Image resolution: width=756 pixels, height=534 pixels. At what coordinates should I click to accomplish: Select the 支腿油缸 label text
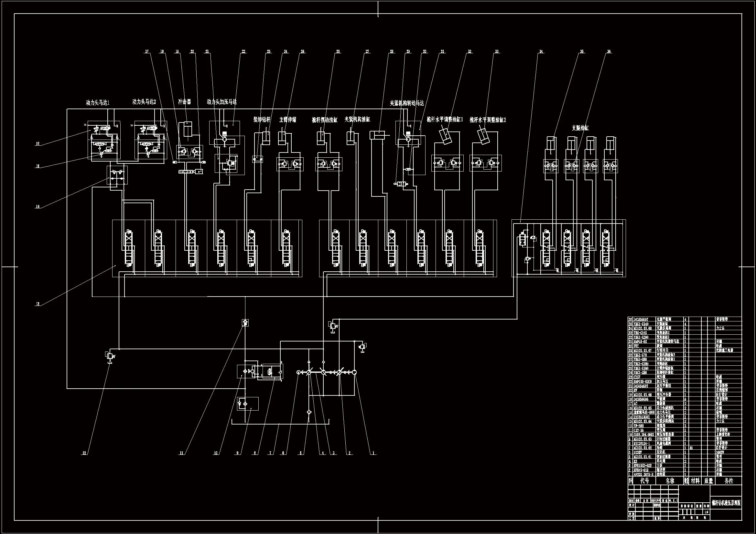pos(580,128)
